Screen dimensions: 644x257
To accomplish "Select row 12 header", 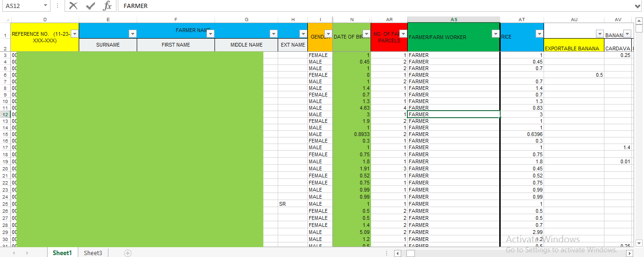I will pyautogui.click(x=5, y=114).
